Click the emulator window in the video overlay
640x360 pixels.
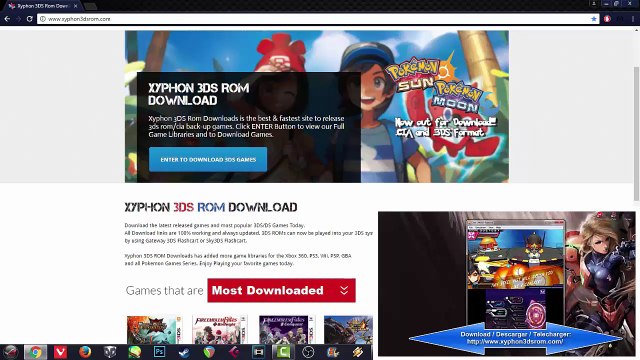click(x=516, y=273)
